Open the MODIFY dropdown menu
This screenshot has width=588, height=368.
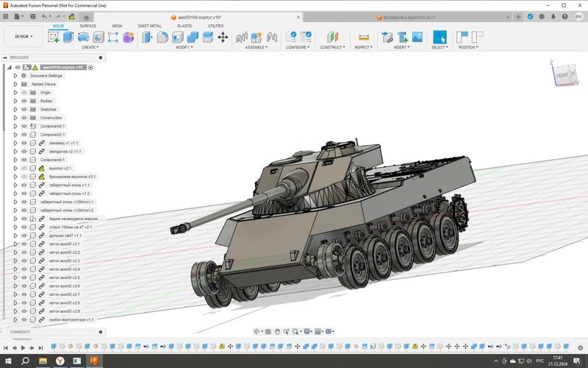pos(184,47)
